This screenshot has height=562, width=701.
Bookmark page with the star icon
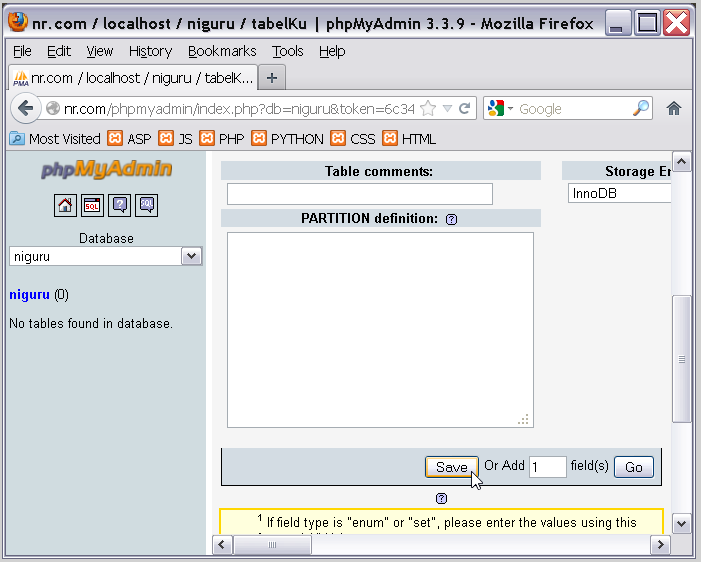pos(428,109)
